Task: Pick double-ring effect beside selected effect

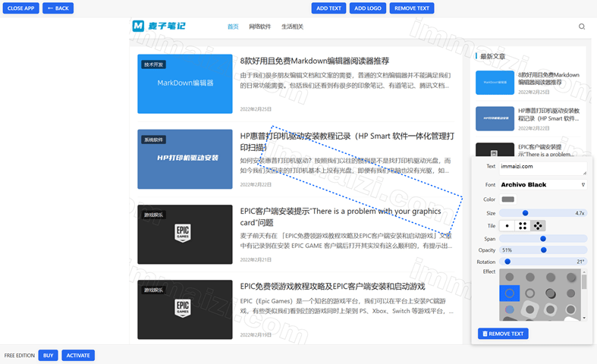Action: click(529, 293)
